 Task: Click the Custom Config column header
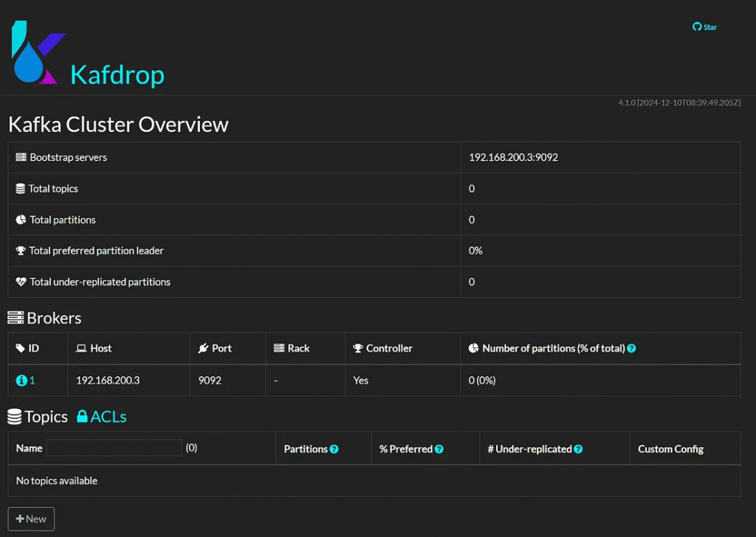pyautogui.click(x=670, y=449)
